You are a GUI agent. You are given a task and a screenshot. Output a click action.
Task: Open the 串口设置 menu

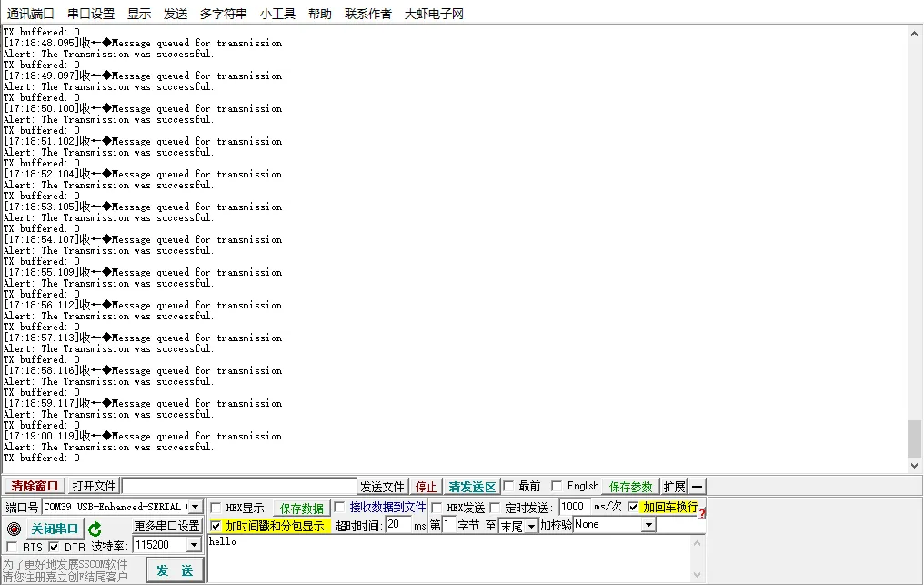point(91,14)
